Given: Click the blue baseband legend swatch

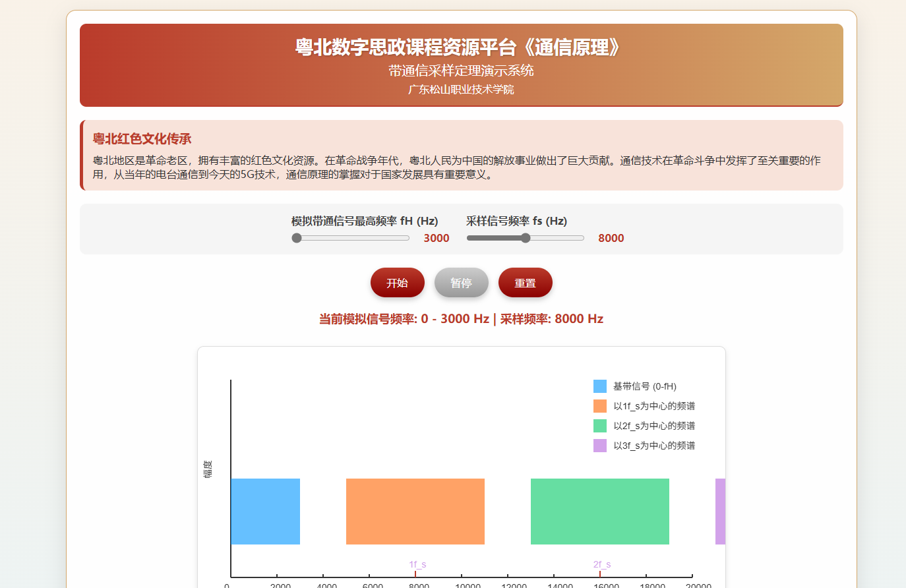Looking at the screenshot, I should pos(599,386).
